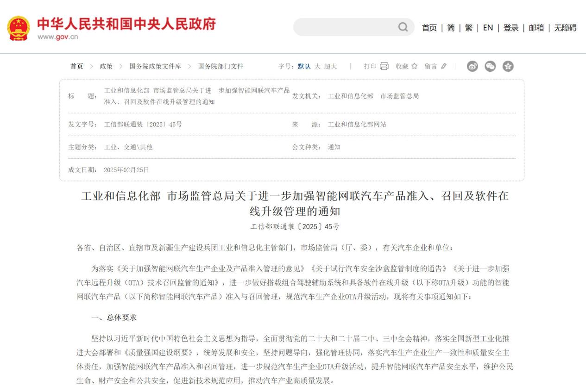Open the 邮箱 mailbox link

pyautogui.click(x=536, y=28)
